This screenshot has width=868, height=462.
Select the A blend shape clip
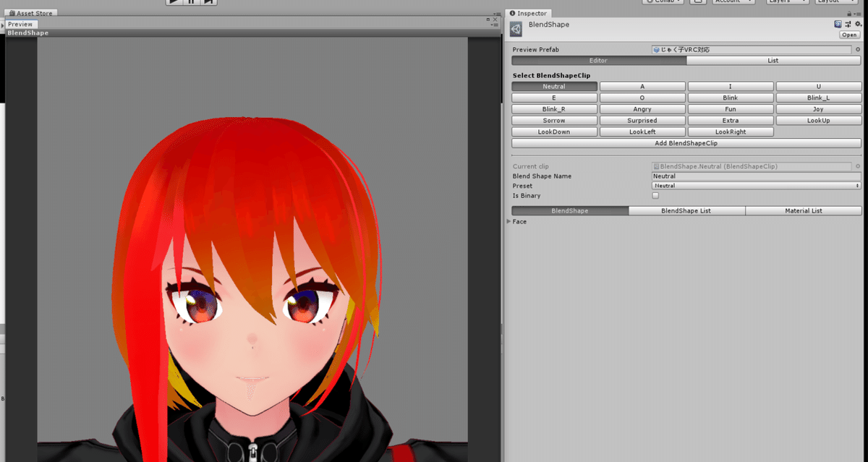(x=642, y=86)
